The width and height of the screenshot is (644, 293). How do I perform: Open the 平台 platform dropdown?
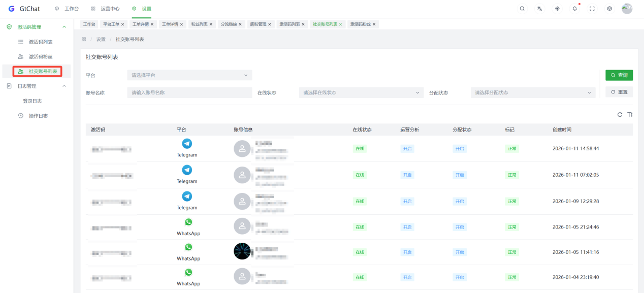tap(189, 75)
